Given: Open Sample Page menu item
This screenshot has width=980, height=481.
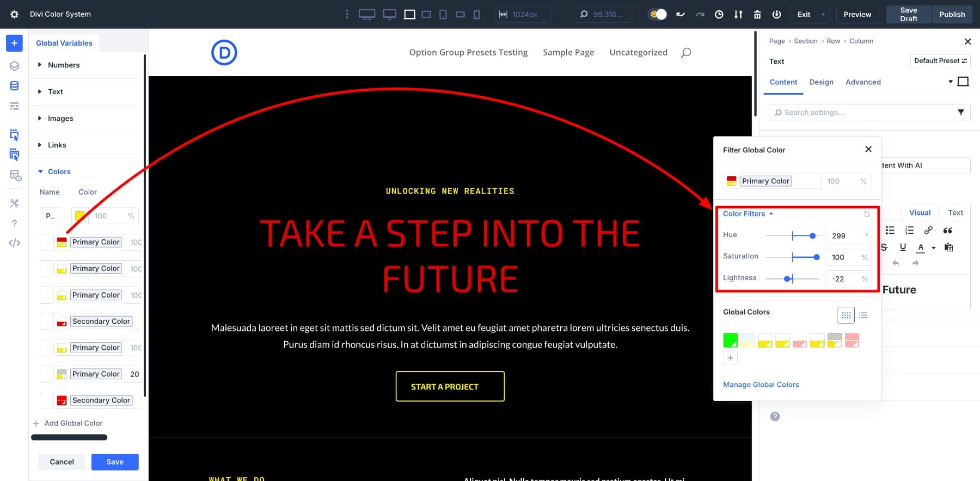Looking at the screenshot, I should pos(568,52).
